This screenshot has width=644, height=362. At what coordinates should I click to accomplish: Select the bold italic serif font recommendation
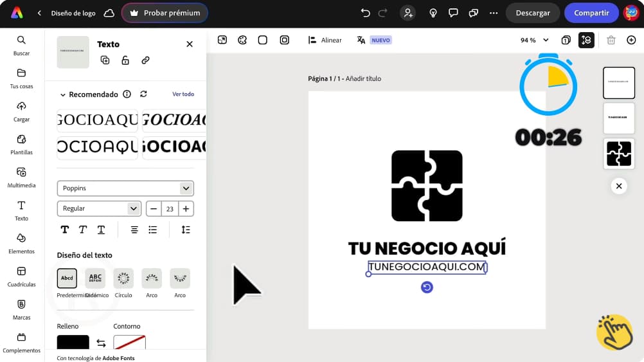[174, 120]
